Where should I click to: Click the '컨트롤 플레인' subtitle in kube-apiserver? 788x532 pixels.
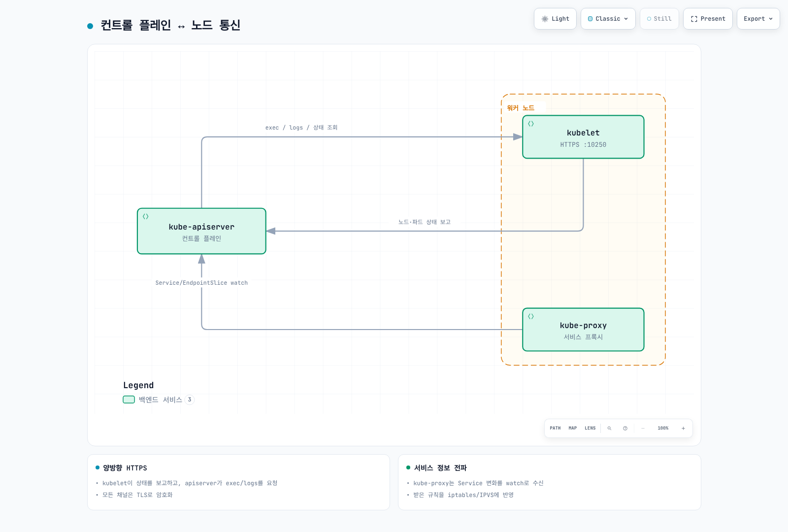201,238
